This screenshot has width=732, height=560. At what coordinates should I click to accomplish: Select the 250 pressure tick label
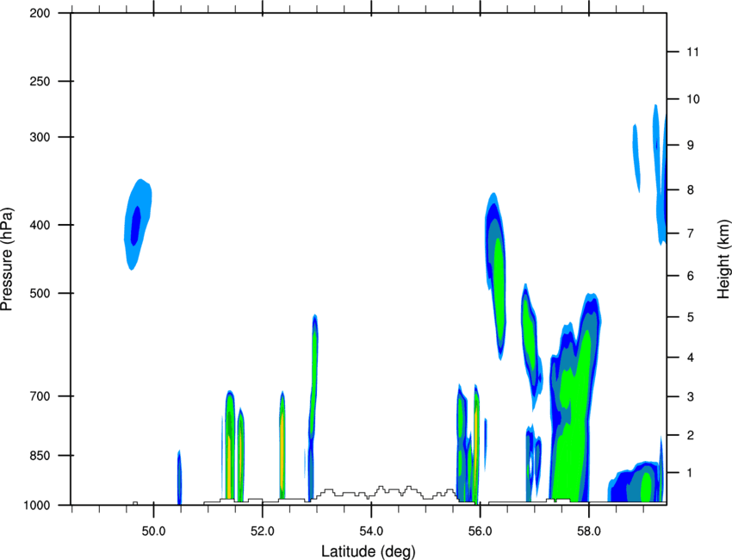[40, 81]
